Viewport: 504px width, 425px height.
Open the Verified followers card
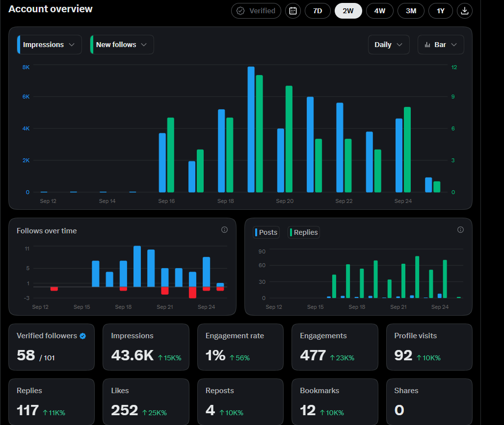pos(52,347)
